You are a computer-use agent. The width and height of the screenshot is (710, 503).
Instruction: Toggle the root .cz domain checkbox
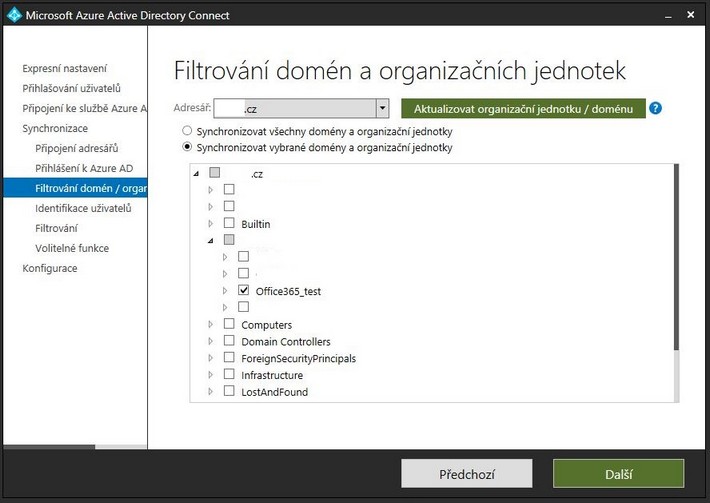pos(215,172)
